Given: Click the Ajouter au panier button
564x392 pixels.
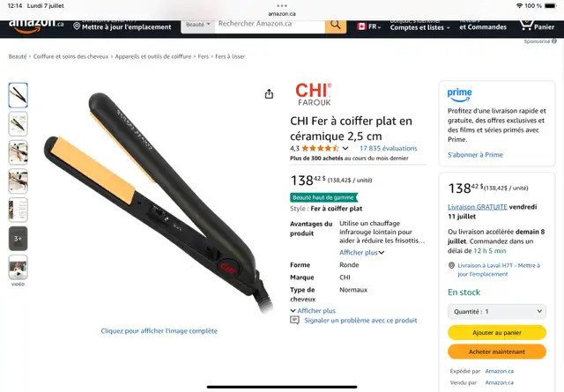Looking at the screenshot, I should pos(497,333).
